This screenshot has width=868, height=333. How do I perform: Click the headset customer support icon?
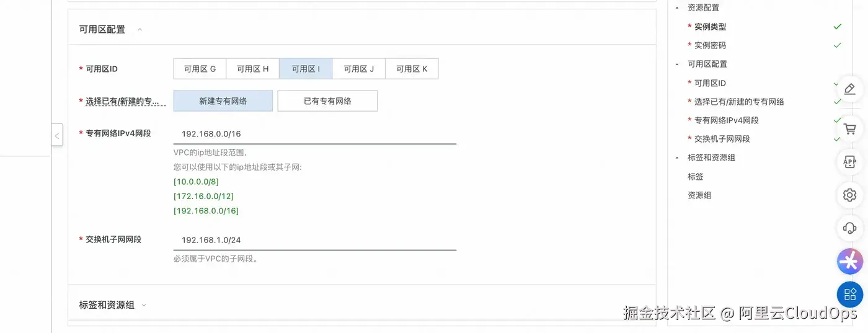(849, 228)
